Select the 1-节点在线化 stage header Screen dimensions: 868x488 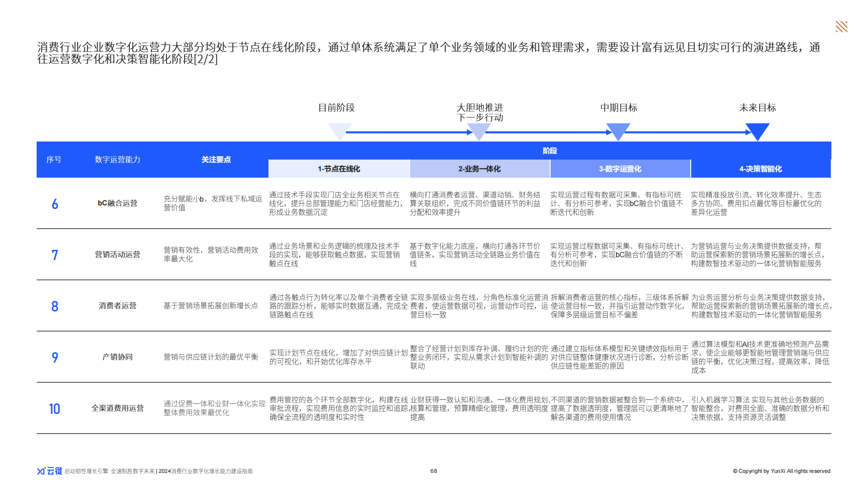[x=339, y=169]
